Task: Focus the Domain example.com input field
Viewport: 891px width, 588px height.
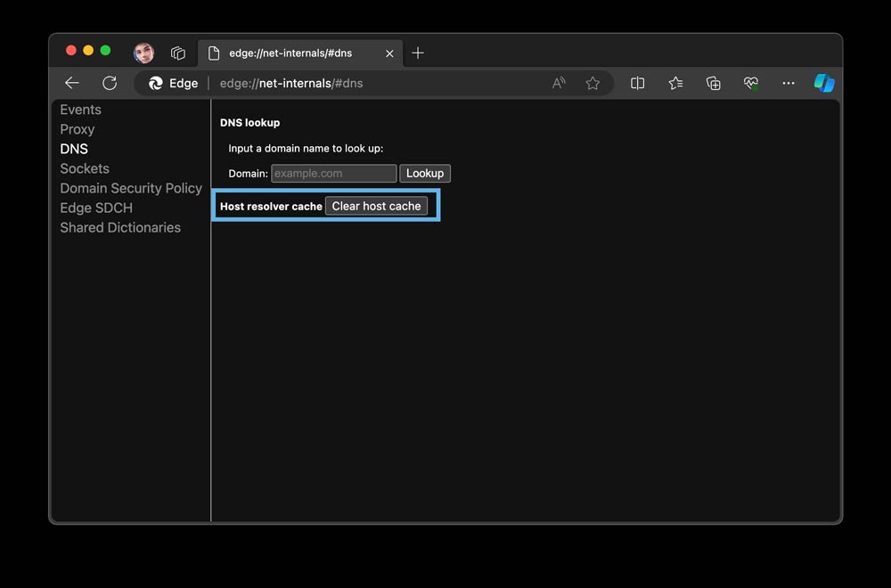Action: point(333,173)
